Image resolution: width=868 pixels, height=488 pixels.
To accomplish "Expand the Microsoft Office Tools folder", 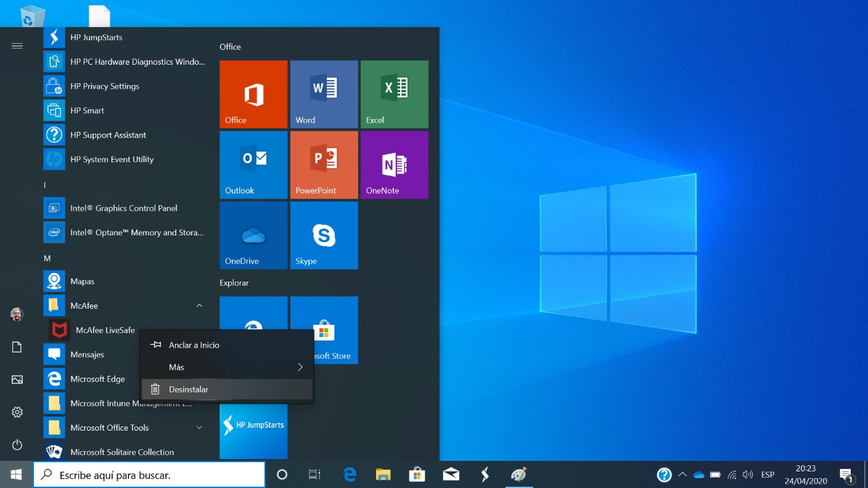I will click(199, 428).
